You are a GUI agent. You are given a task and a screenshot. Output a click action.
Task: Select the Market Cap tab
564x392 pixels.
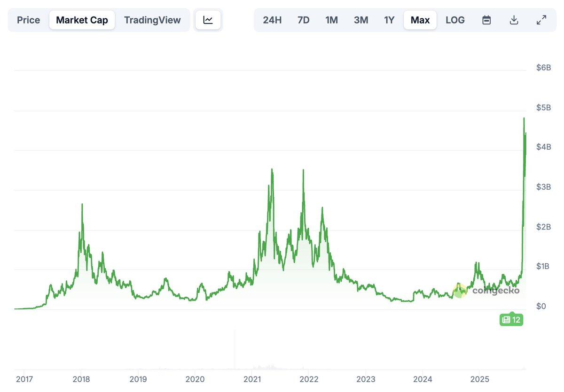(82, 20)
